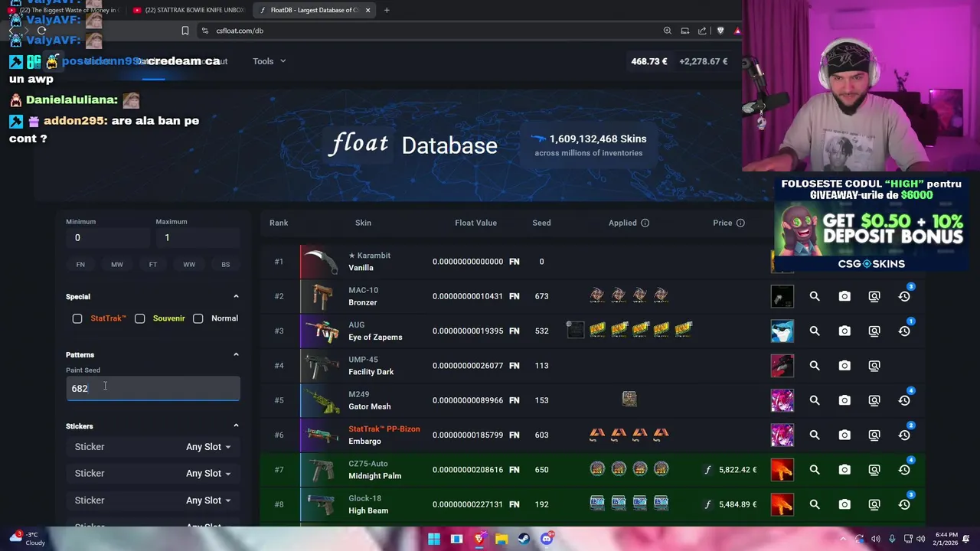Click the 5,484.89 € price of Glock-18
Image resolution: width=980 pixels, height=551 pixels.
(x=737, y=504)
